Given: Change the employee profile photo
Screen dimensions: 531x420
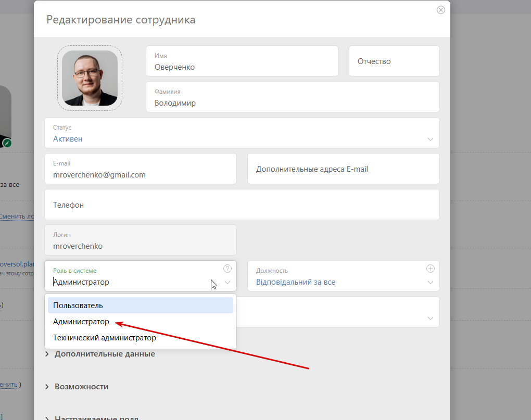Looking at the screenshot, I should (x=90, y=78).
